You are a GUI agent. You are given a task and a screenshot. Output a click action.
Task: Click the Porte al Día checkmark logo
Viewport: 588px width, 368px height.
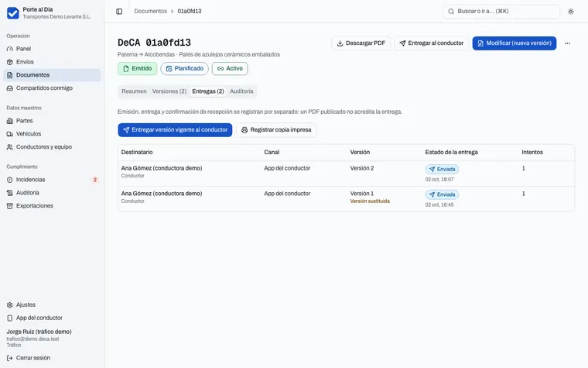pyautogui.click(x=12, y=12)
